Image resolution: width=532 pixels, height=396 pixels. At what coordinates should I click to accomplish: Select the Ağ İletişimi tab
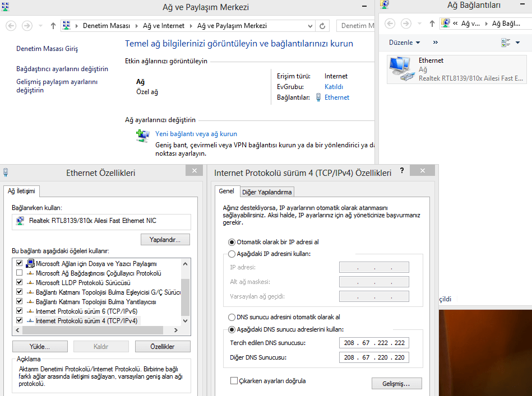click(x=21, y=191)
